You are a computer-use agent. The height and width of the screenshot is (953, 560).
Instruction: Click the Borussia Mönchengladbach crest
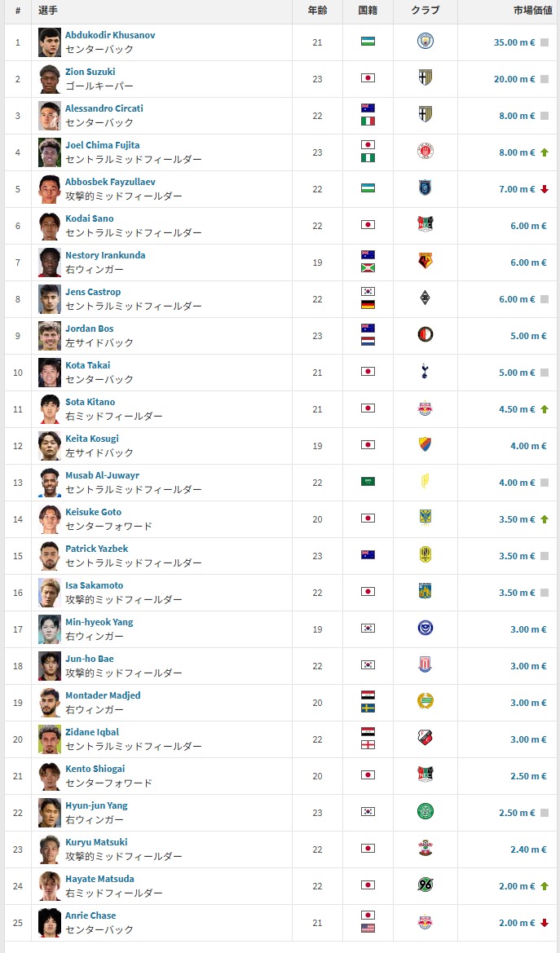(x=425, y=298)
